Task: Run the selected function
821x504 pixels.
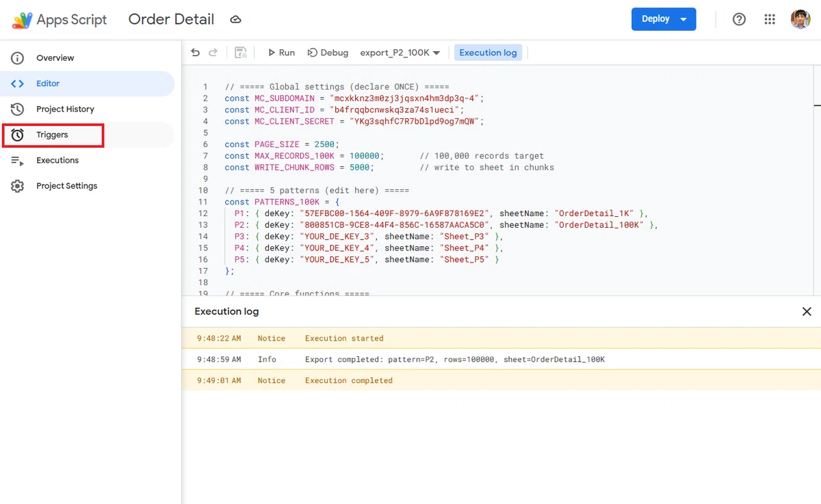Action: coord(281,53)
